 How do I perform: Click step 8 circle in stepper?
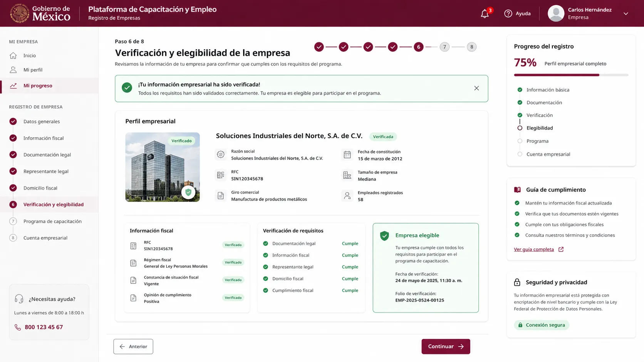pyautogui.click(x=471, y=47)
